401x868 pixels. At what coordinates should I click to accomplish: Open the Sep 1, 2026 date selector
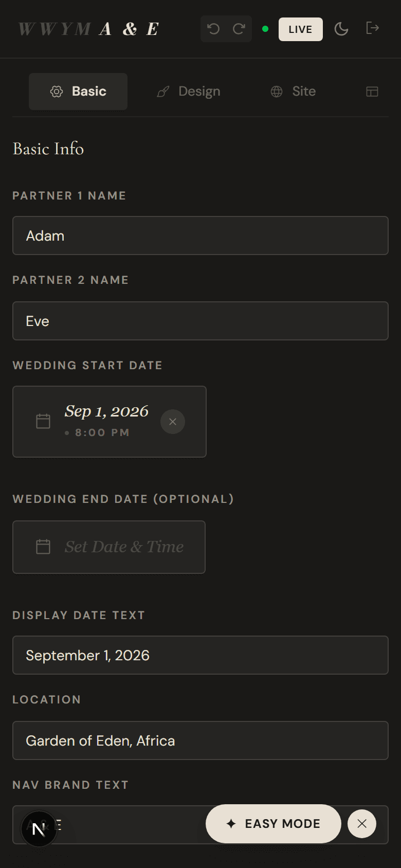pyautogui.click(x=106, y=411)
